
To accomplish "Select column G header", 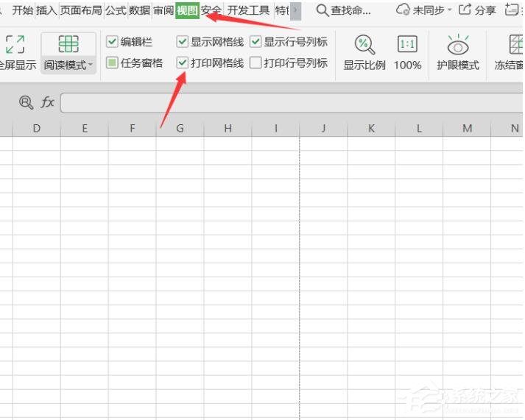I will pos(180,129).
